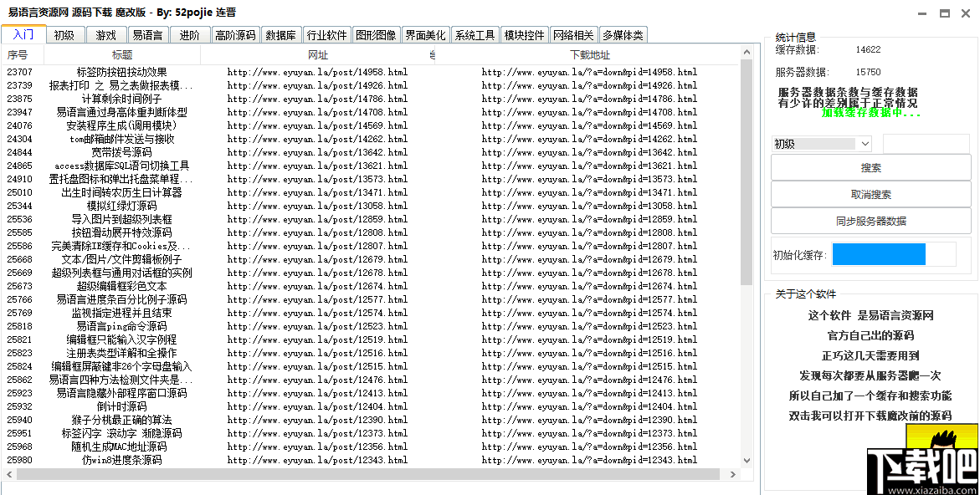Select row titled 计算剩余时间例子
This screenshot has height=495, width=980.
[371, 99]
